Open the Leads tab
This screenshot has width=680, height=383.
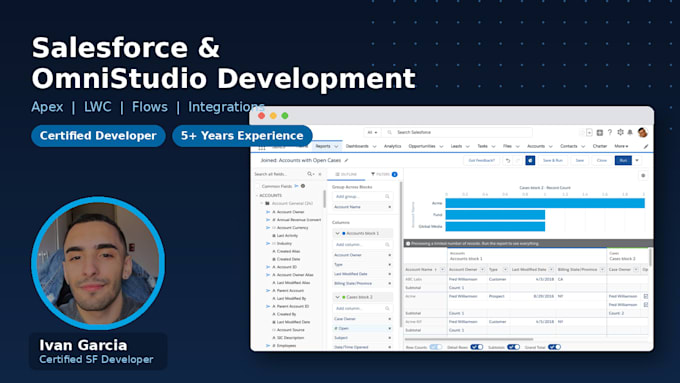point(456,146)
